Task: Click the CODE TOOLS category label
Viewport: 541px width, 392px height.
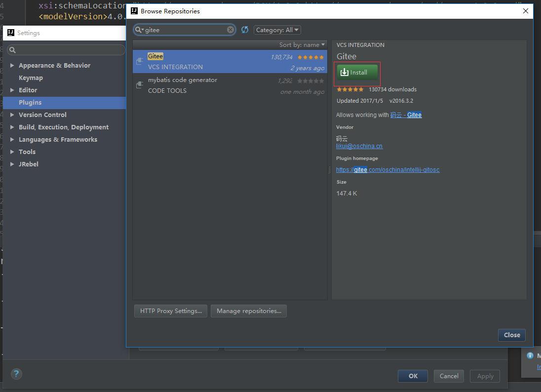Action: pyautogui.click(x=167, y=91)
